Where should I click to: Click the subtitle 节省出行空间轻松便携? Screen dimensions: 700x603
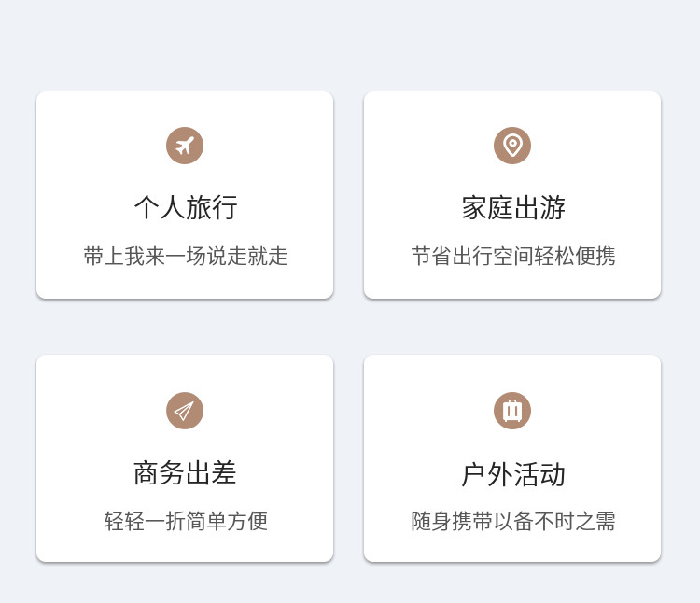513,256
